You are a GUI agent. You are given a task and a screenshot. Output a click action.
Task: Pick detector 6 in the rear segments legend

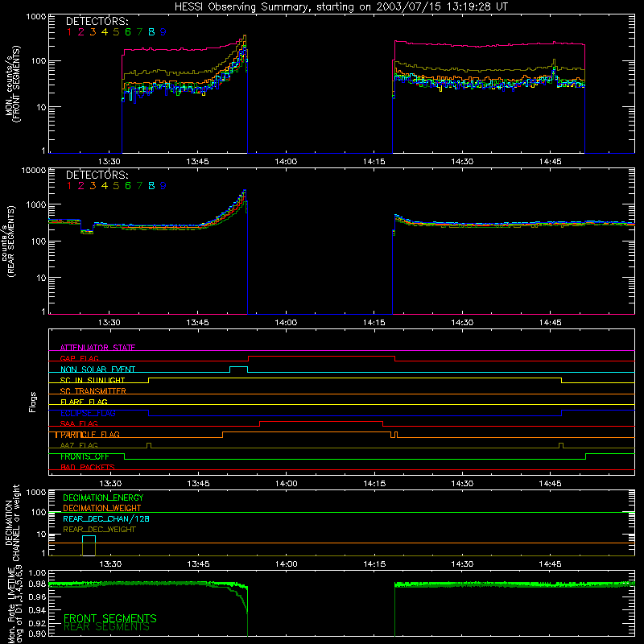(128, 186)
